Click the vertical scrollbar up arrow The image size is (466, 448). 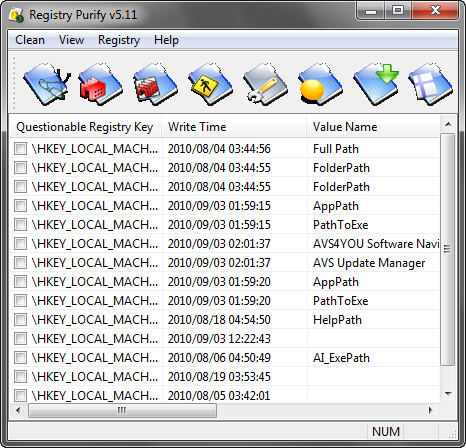448,124
